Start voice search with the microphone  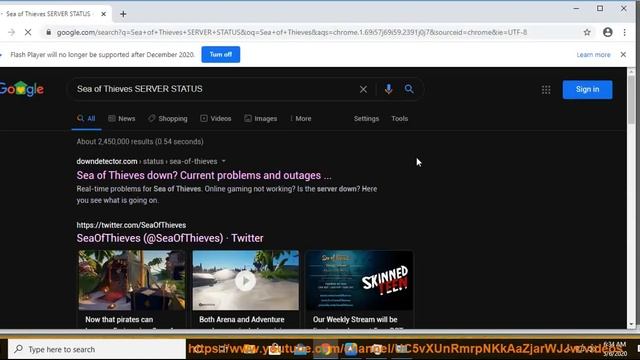tap(389, 89)
